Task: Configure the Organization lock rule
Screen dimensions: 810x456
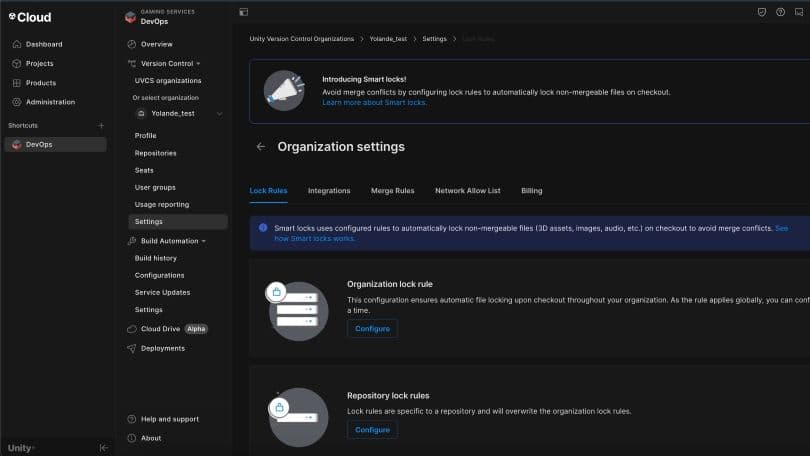Action: tap(372, 328)
